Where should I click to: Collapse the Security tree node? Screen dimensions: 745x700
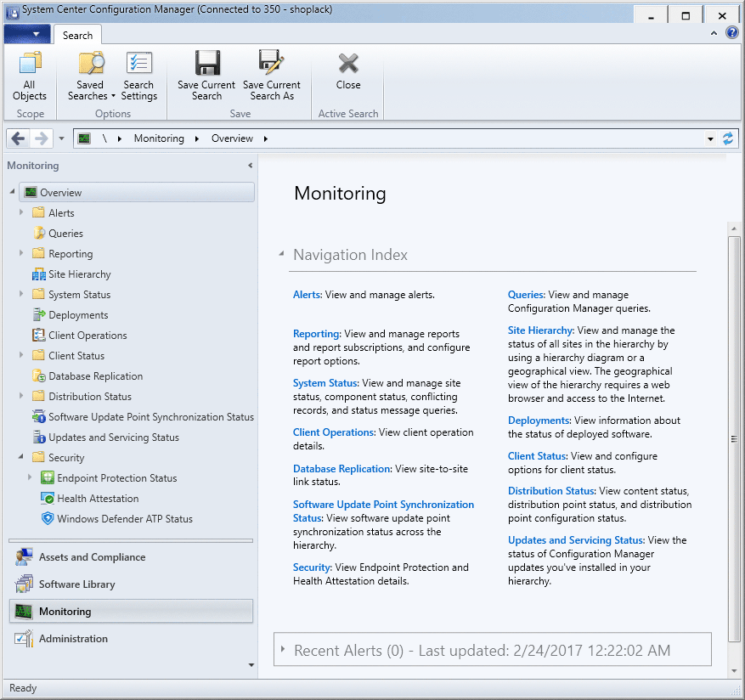click(x=21, y=457)
